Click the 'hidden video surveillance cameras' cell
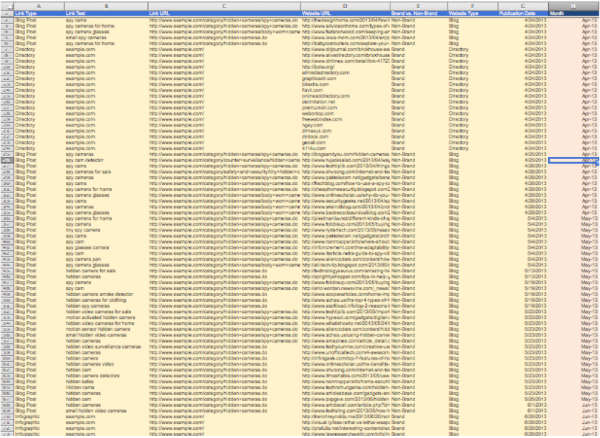Screen dimensions: 600x438 [106, 347]
